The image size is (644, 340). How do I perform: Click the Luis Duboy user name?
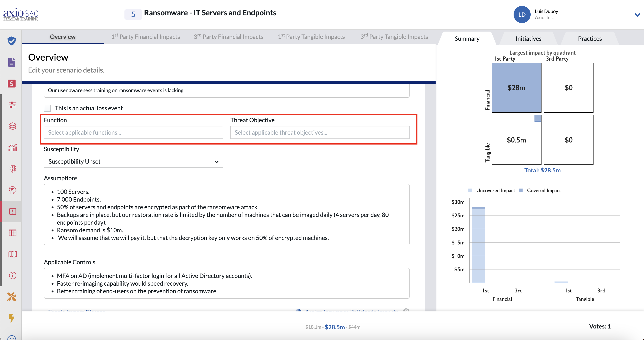[x=546, y=11]
